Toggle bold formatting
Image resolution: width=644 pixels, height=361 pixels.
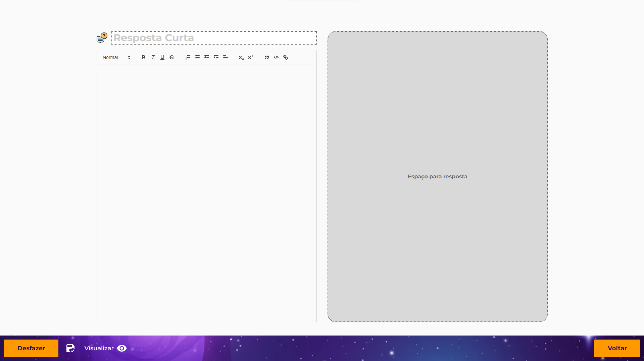143,57
